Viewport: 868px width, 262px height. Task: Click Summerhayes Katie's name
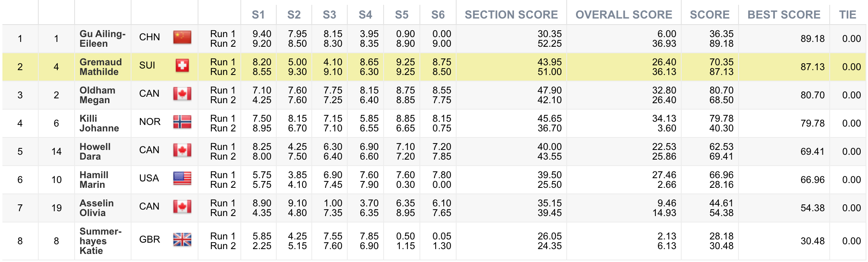(100, 241)
